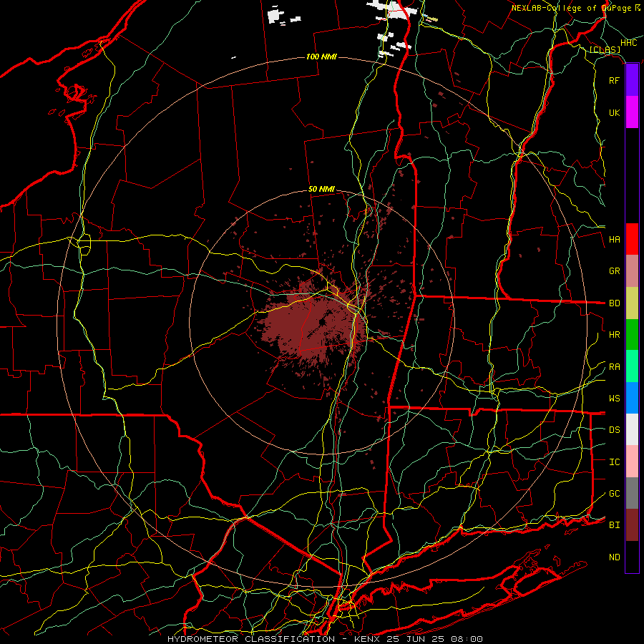Click the GC legend label
The image size is (644, 644).
coord(615,494)
